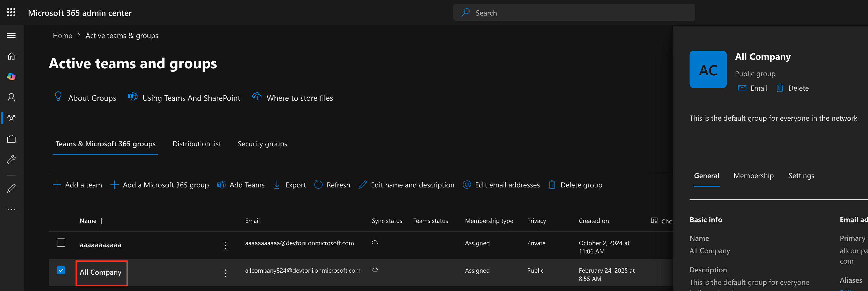Click the plus icon for Add a team
Image resolution: width=868 pixels, height=291 pixels.
coord(57,185)
